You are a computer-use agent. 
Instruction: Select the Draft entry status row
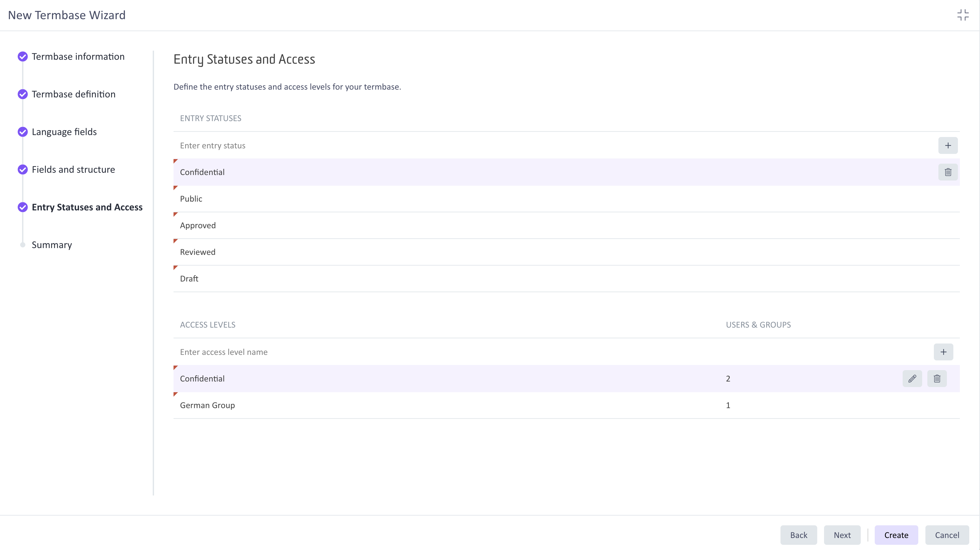533,279
